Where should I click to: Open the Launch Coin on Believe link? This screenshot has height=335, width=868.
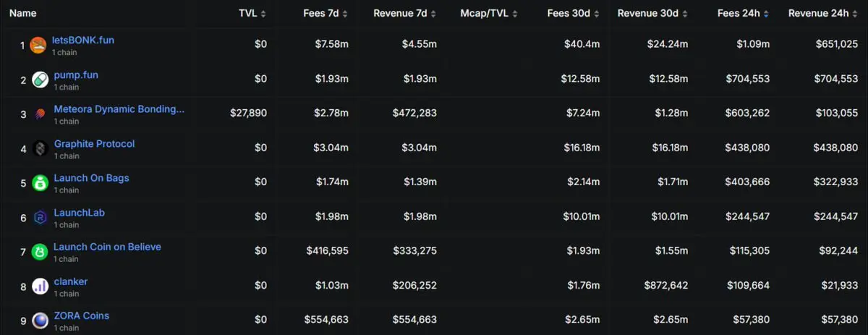[107, 247]
